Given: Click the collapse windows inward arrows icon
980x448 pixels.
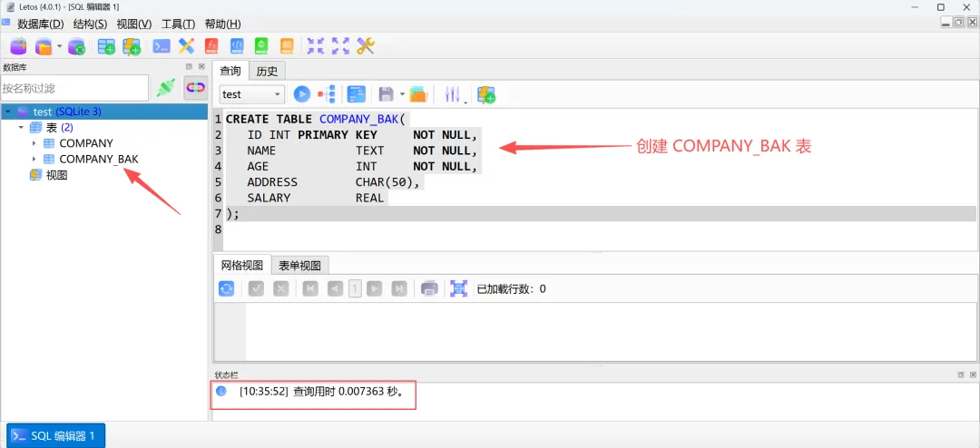Looking at the screenshot, I should (x=316, y=45).
